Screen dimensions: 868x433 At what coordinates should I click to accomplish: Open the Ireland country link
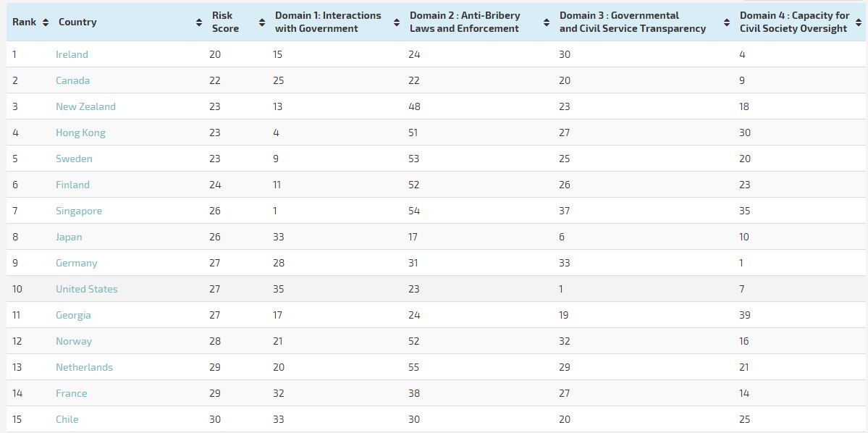coord(72,54)
